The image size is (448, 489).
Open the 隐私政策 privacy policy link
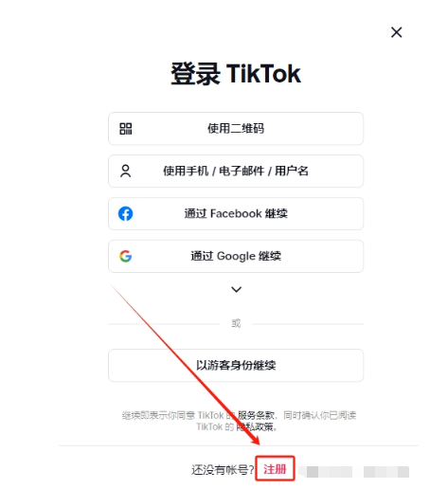click(x=255, y=427)
